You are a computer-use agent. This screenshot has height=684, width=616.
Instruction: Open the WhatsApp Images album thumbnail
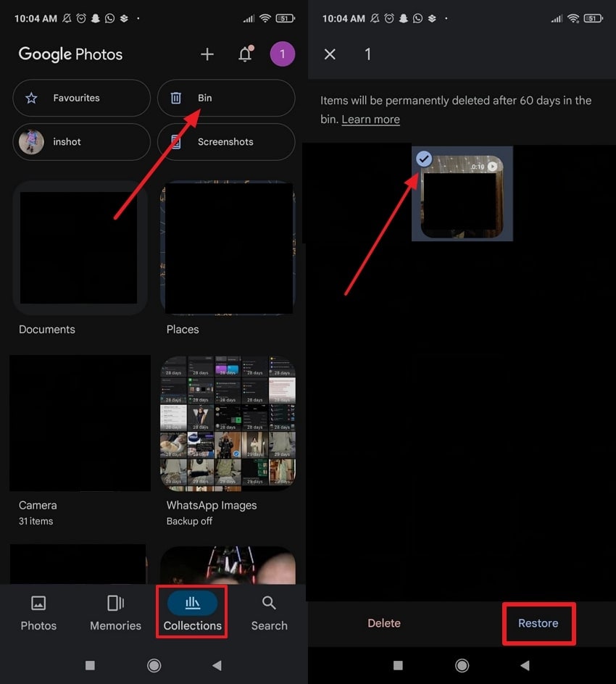[x=228, y=423]
